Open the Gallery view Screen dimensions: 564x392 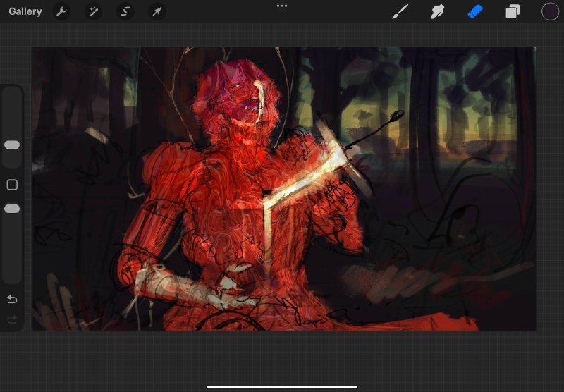pyautogui.click(x=25, y=11)
